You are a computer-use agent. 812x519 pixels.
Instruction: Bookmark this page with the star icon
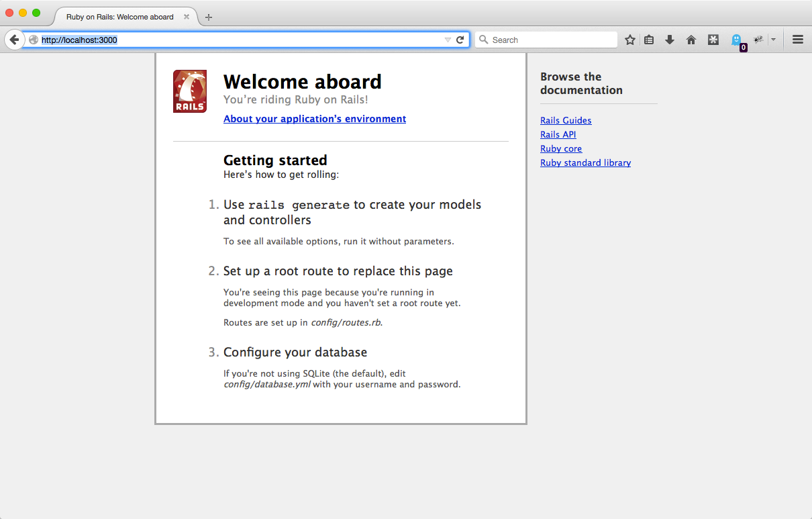(630, 40)
